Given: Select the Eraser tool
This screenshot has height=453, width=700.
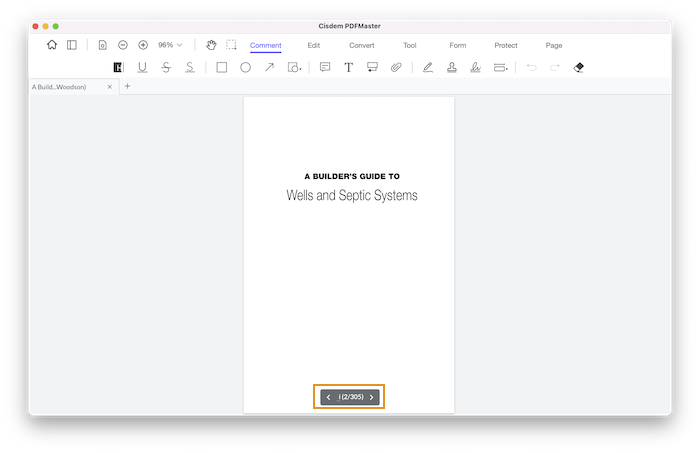Looking at the screenshot, I should 579,67.
